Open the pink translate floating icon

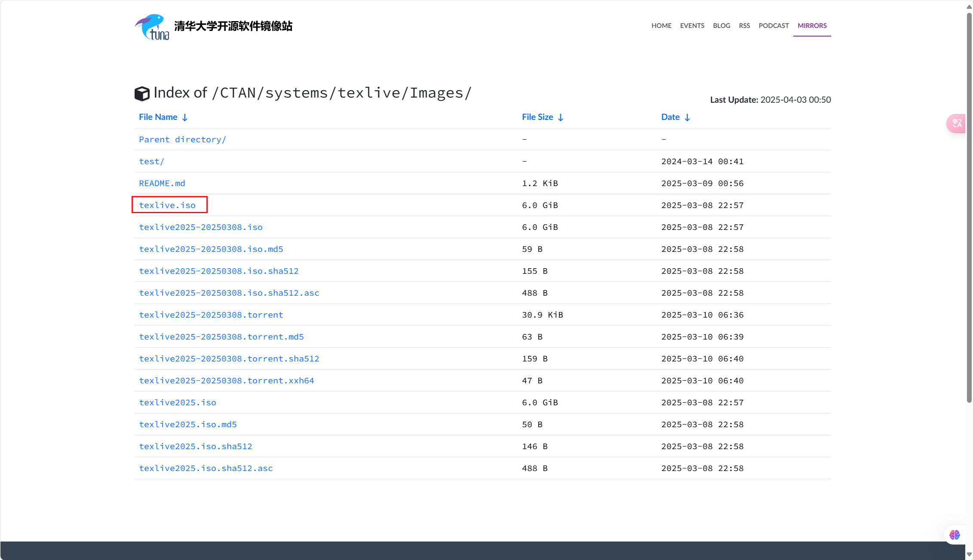[956, 123]
